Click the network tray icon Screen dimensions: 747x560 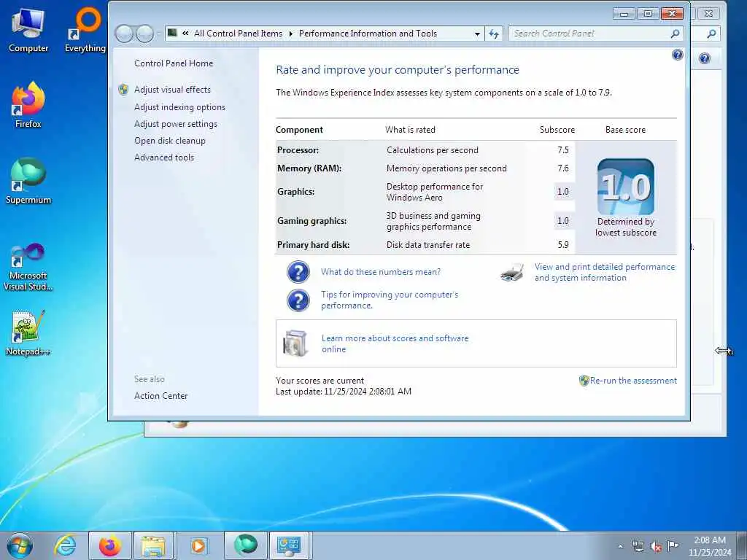[x=638, y=546]
